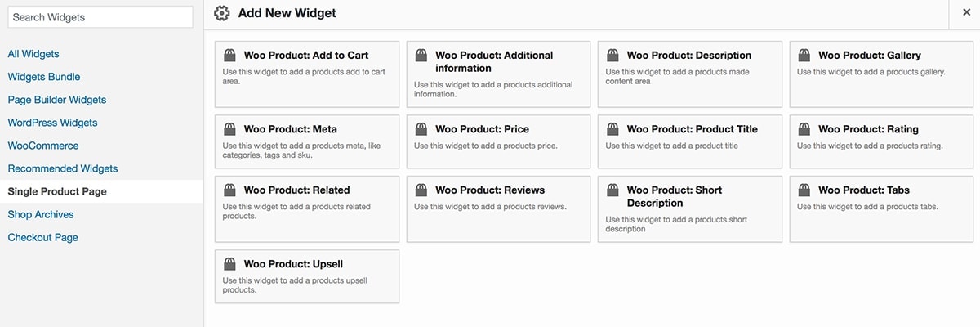Click the gear icon beside Add New Widget
The image size is (980, 327).
pyautogui.click(x=221, y=13)
